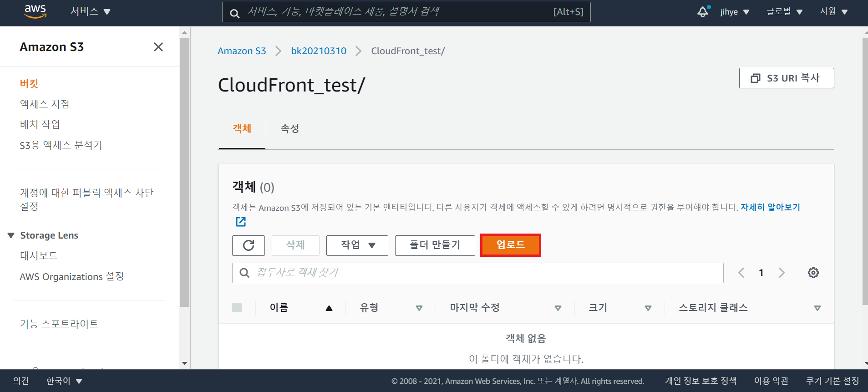Viewport: 868px width, 392px height.
Task: Close the Amazon S3 sidebar panel
Action: point(158,47)
